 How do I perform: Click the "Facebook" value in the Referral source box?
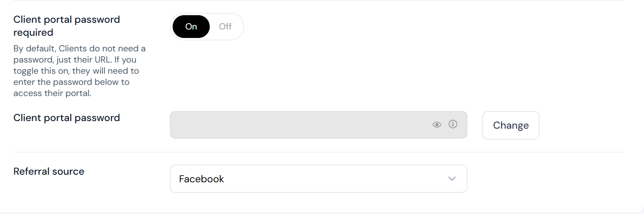[x=201, y=179]
